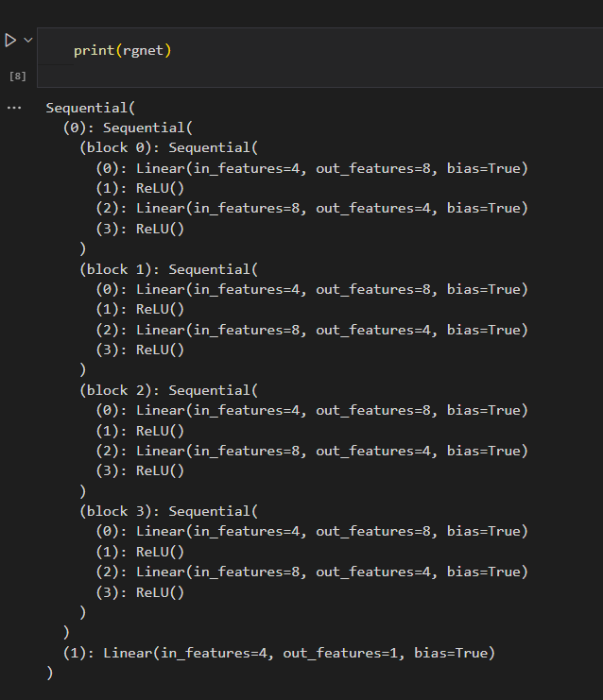Click block 2's '(3): ReLU()' line
603x700 pixels.
coord(140,471)
